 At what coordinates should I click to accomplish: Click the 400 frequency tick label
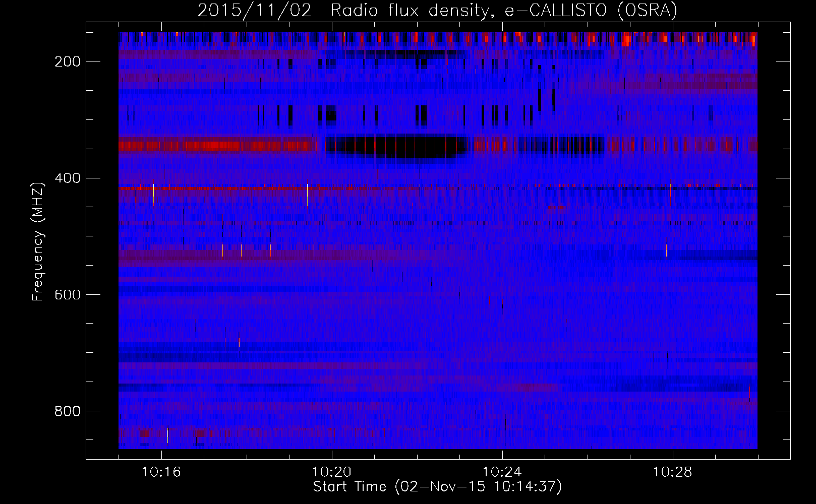tap(68, 178)
